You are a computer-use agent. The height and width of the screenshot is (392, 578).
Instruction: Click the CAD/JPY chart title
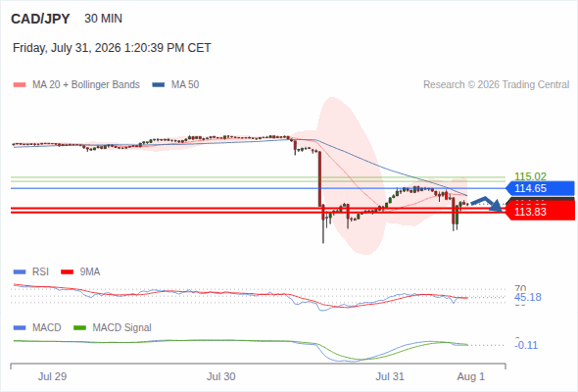[x=40, y=19]
